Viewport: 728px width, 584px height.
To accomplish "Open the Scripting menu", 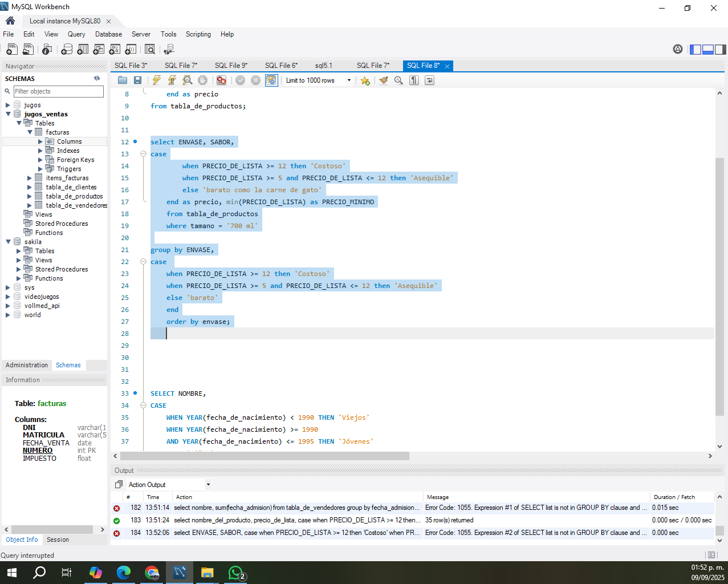I will pos(198,34).
